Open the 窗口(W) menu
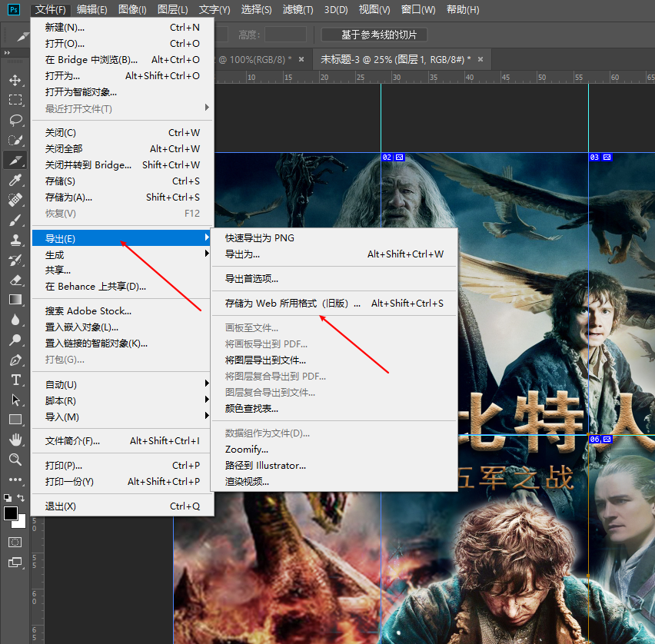655x644 pixels. pos(418,9)
